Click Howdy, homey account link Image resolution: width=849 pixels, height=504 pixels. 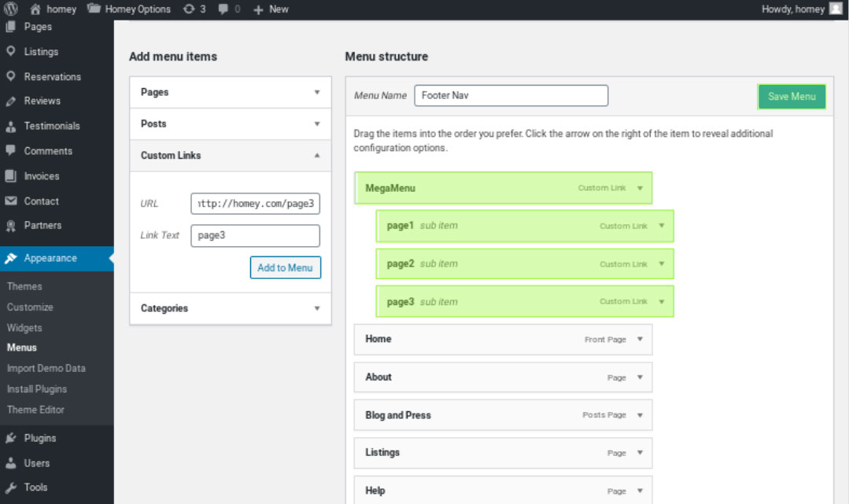(x=792, y=9)
